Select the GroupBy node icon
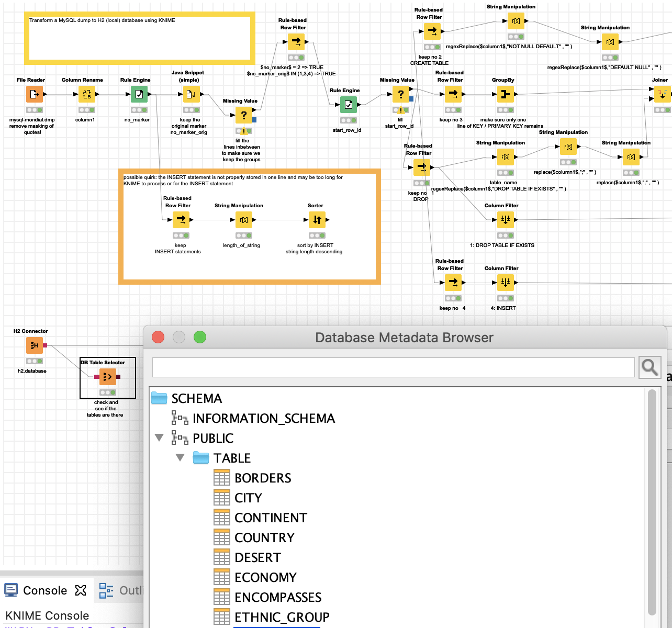 pos(505,94)
